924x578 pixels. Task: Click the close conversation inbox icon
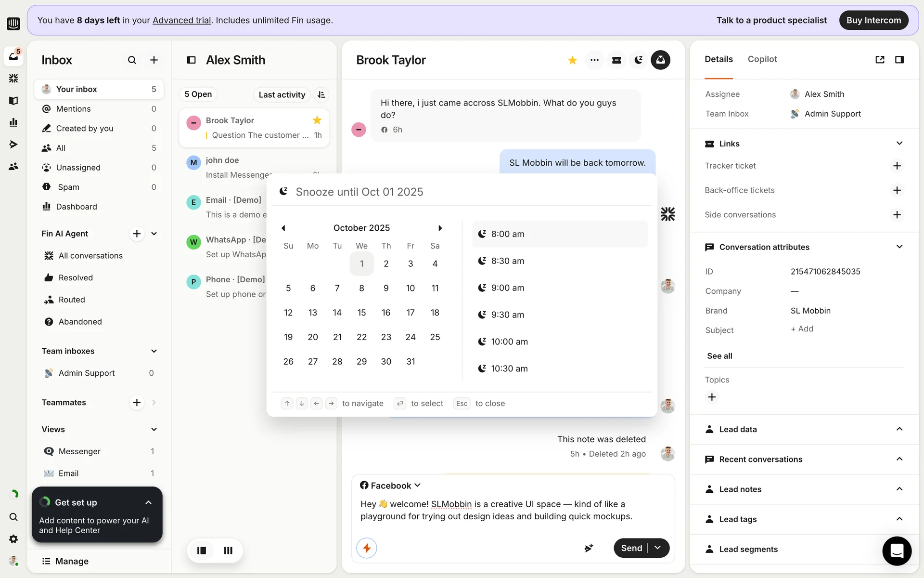pos(660,60)
